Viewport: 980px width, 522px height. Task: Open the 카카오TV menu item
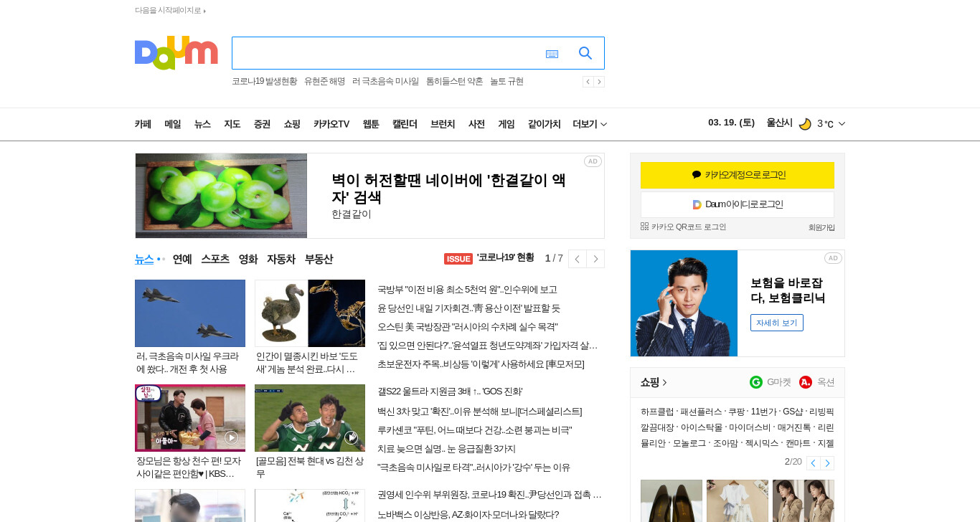[x=331, y=124]
